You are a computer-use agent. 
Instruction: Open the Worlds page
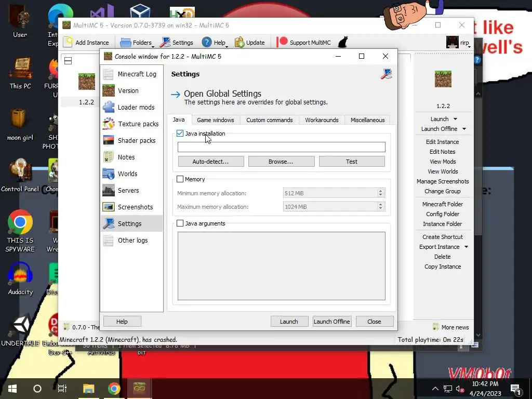pyautogui.click(x=131, y=174)
